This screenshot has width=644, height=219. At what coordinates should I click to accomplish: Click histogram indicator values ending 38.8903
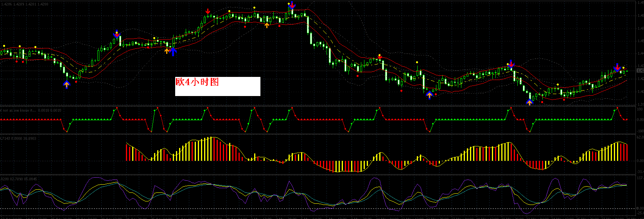(x=19, y=139)
